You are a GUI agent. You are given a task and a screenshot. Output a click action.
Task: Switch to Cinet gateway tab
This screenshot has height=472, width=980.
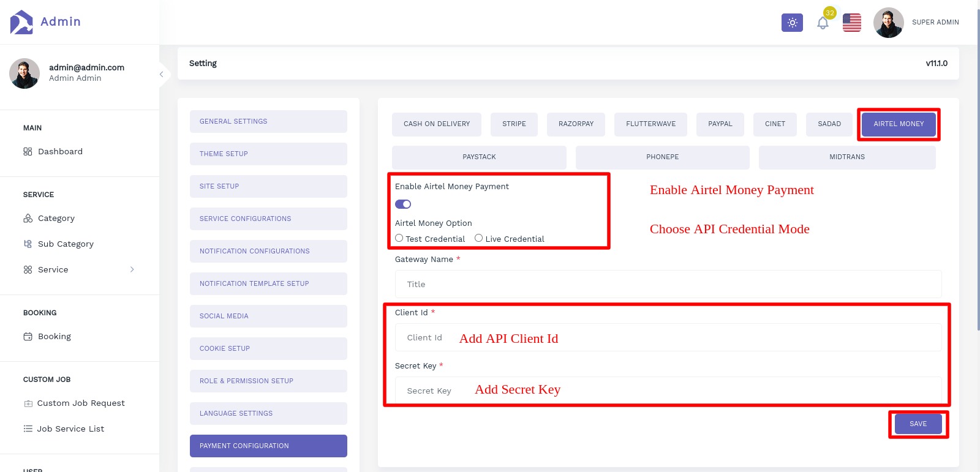[775, 124]
